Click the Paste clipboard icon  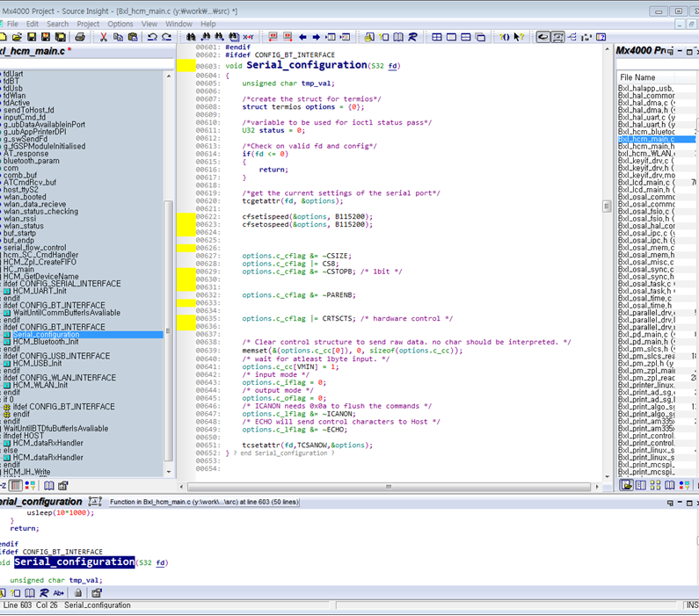(131, 38)
